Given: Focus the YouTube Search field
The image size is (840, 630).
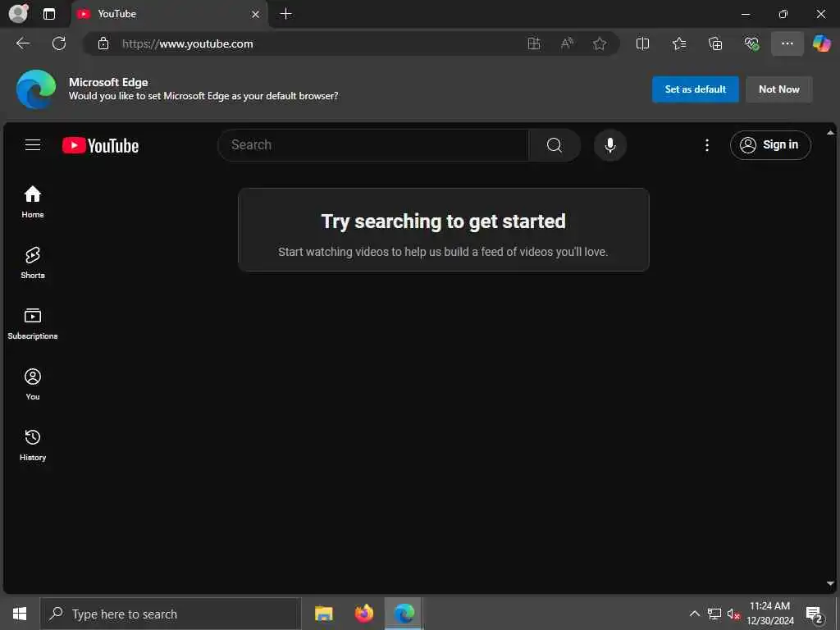Looking at the screenshot, I should click(373, 145).
